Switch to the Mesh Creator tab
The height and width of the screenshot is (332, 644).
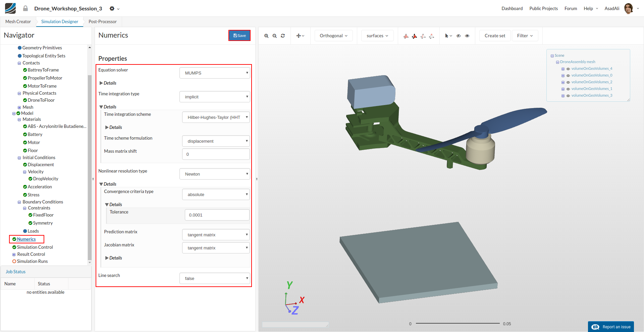(x=18, y=21)
